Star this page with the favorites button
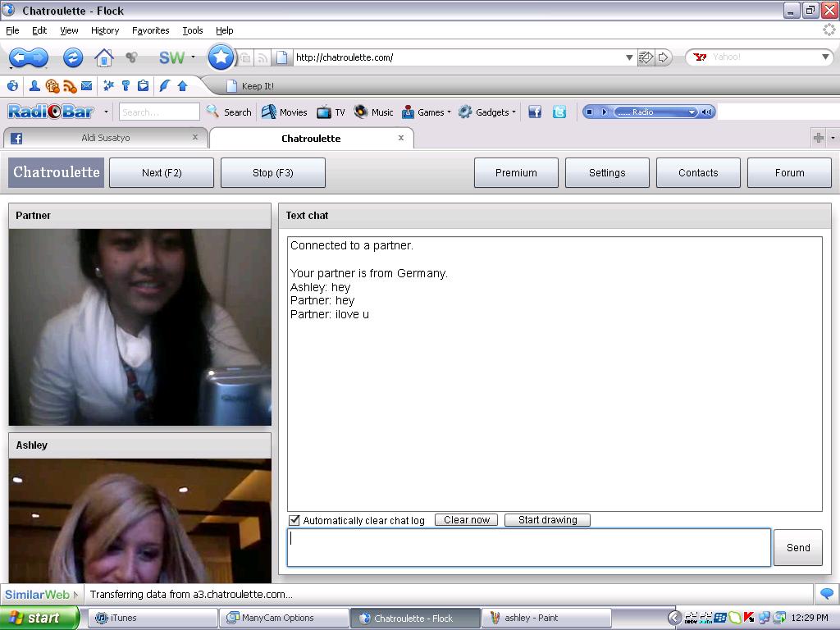This screenshot has width=840, height=630. click(x=221, y=57)
